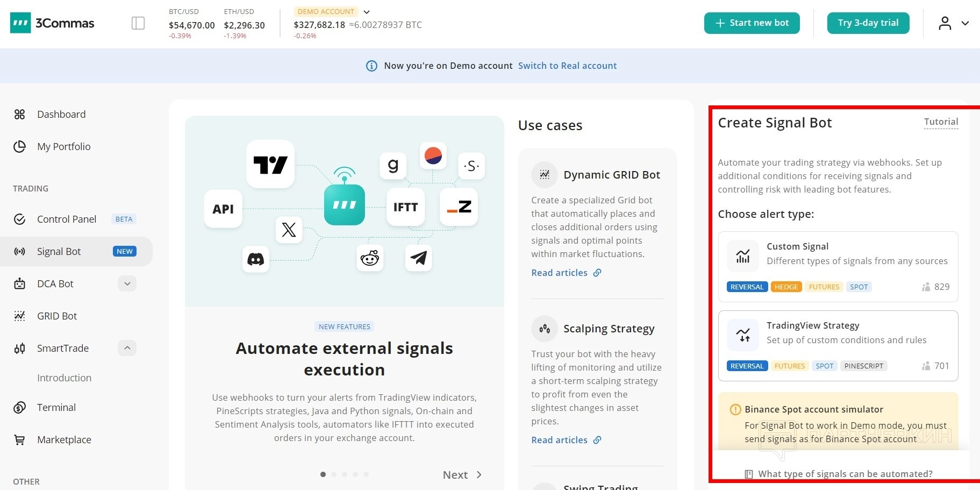Click the BTC/USD price ticker
Image resolution: width=980 pixels, height=490 pixels.
192,24
